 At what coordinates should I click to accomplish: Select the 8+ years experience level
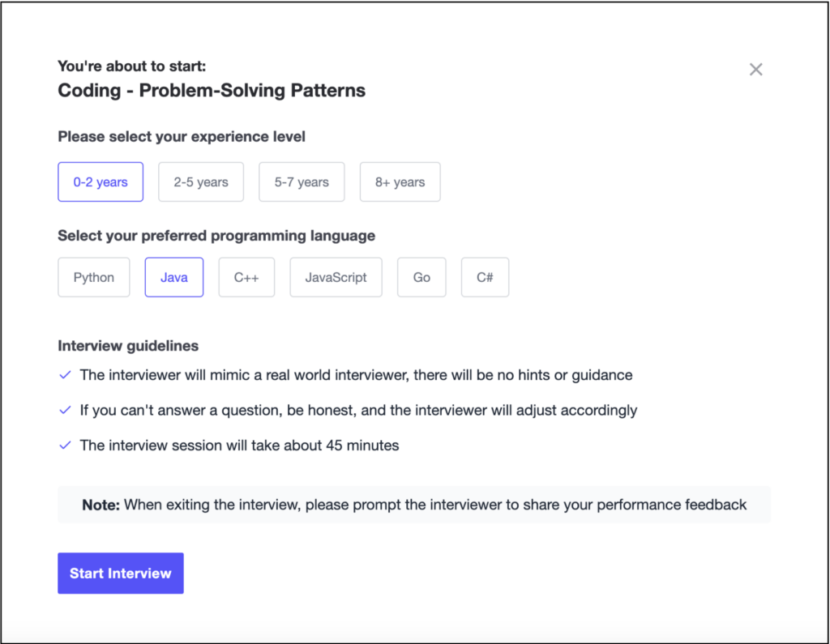pos(400,181)
